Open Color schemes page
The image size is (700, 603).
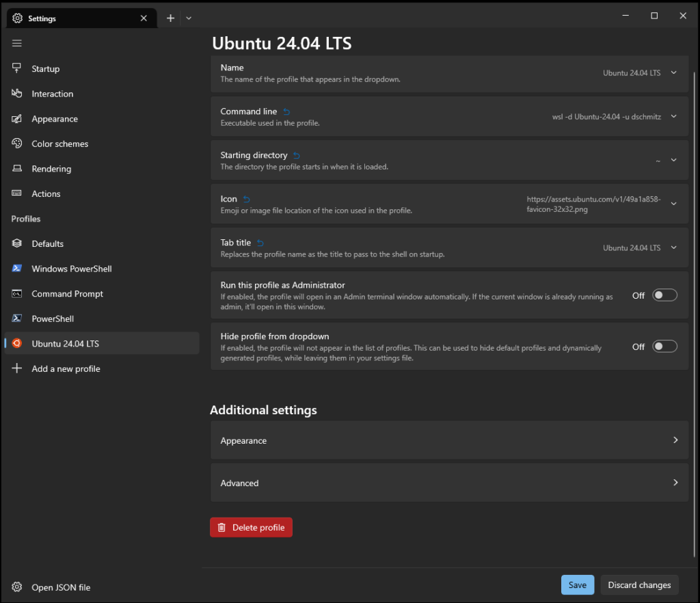(102, 144)
